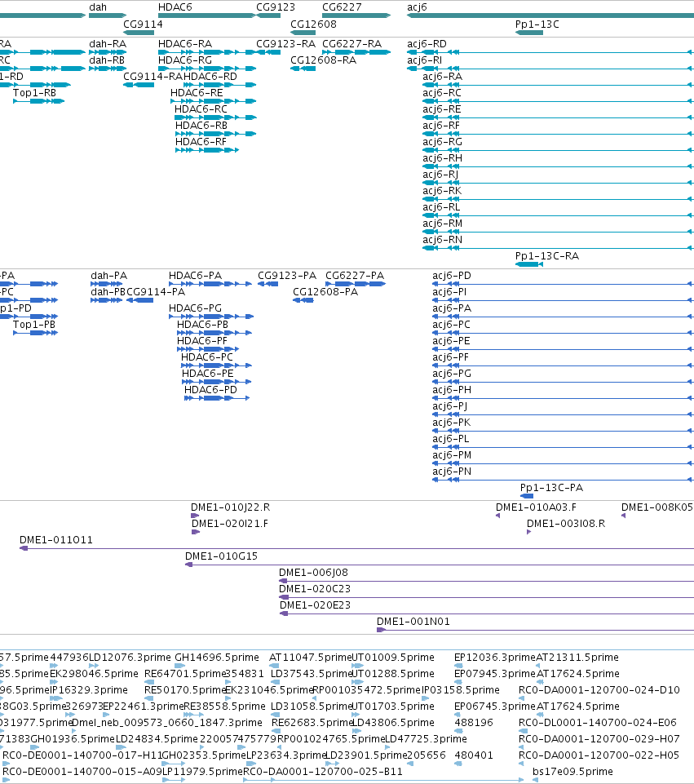The height and width of the screenshot is (784, 694).
Task: Click the Pp1-13C gene label
Action: coord(537,24)
